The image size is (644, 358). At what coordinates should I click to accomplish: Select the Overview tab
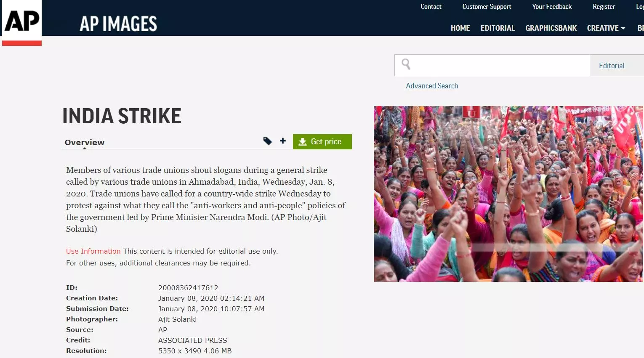[85, 142]
